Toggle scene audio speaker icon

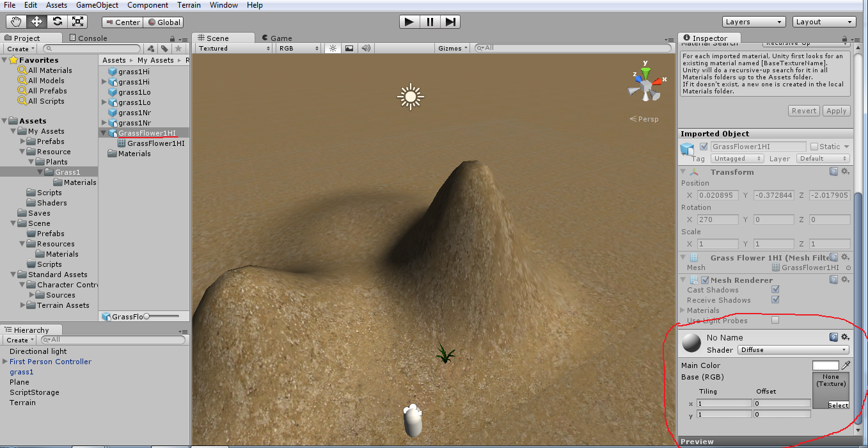pyautogui.click(x=366, y=48)
